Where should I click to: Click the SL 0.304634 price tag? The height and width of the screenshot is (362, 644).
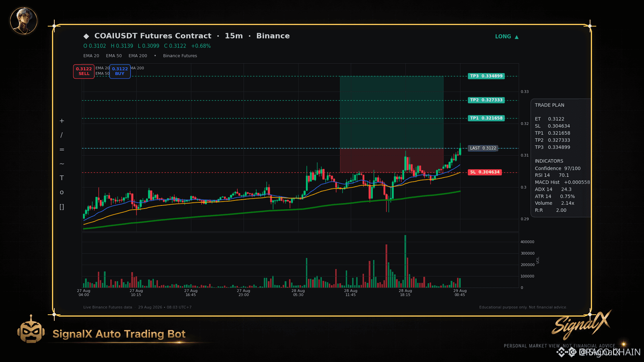point(485,172)
